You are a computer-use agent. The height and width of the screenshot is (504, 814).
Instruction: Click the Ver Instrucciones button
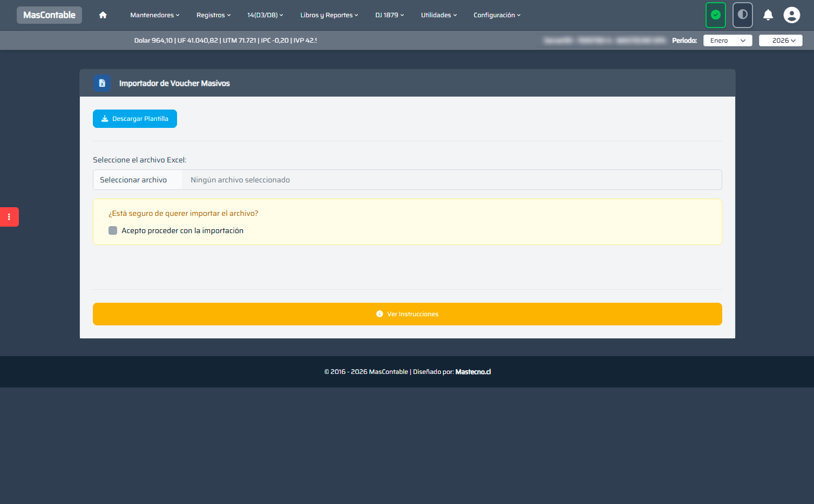coord(408,314)
